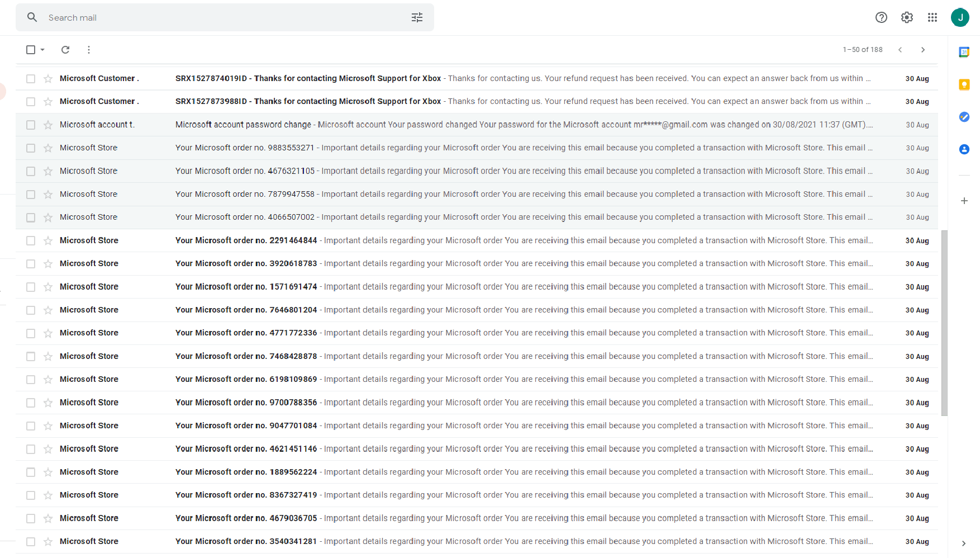The height and width of the screenshot is (558, 980).
Task: Open order no. 8367327419 email
Action: tap(477, 495)
